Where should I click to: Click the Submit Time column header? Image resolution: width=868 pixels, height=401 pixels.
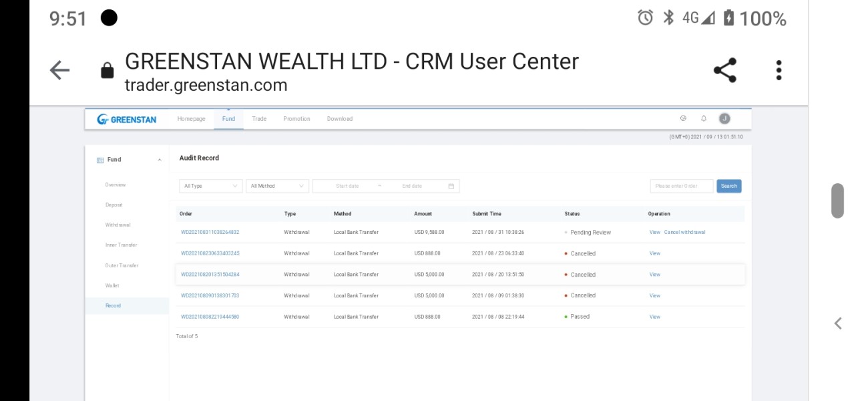tap(487, 214)
